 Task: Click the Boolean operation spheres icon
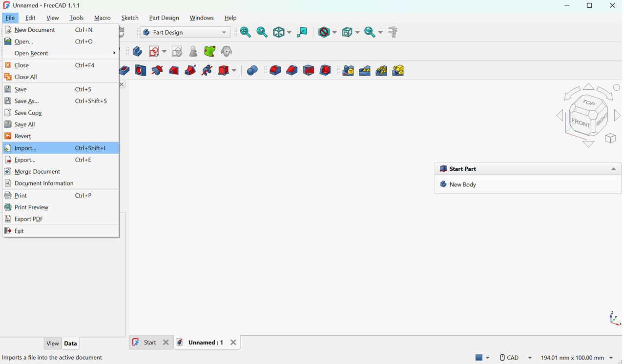click(x=252, y=70)
